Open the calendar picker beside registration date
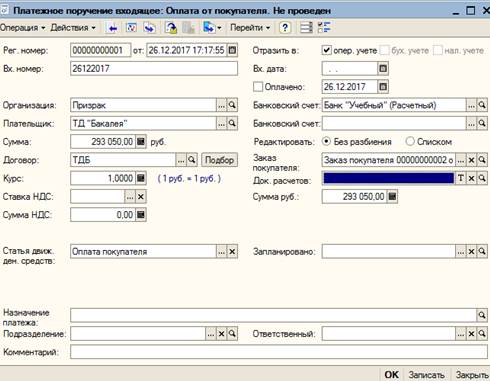490x381 pixels. 232,50
